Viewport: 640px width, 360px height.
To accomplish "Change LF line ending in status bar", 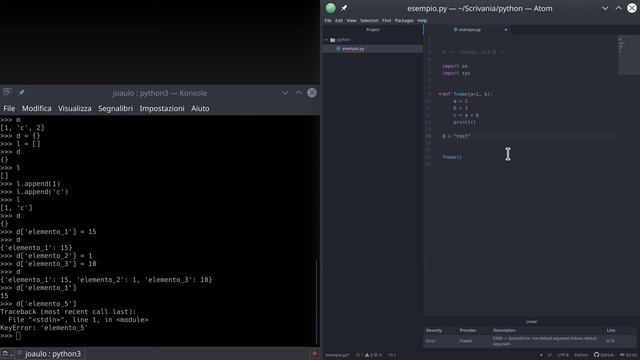I will coord(549,355).
